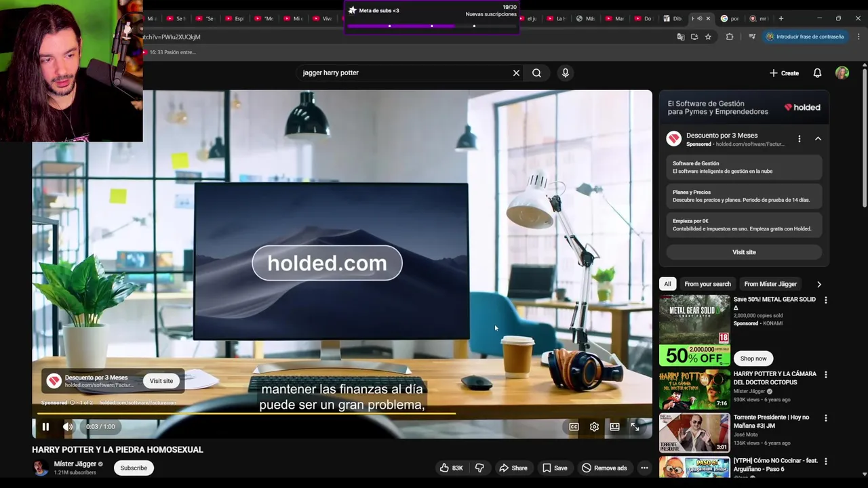Image resolution: width=868 pixels, height=488 pixels.
Task: Click Visit site in video overlay
Action: [x=161, y=381]
